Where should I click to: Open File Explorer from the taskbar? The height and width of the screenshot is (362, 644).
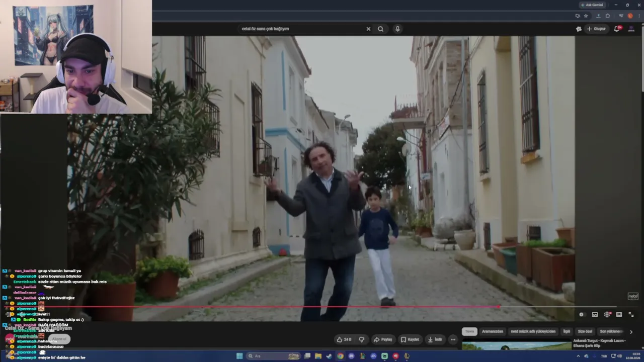(318, 356)
